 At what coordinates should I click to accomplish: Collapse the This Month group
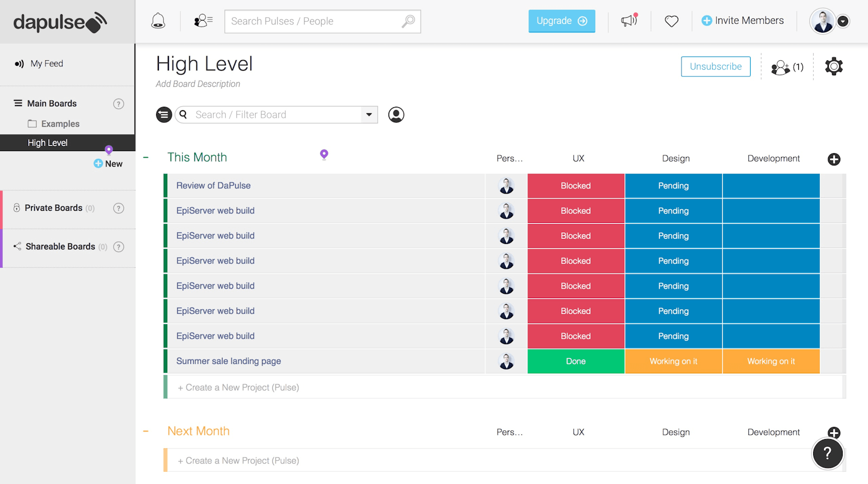click(x=146, y=158)
